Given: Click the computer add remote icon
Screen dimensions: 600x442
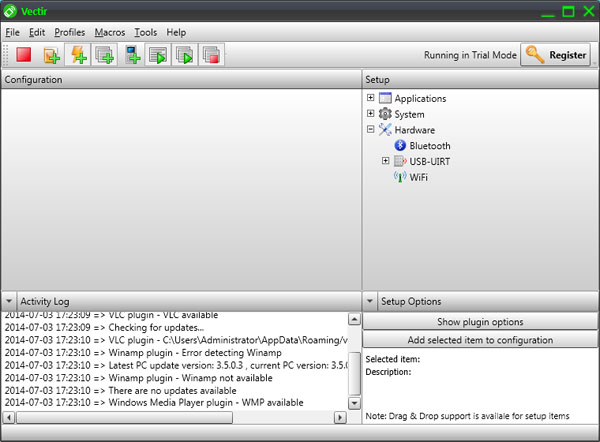Looking at the screenshot, I should pyautogui.click(x=132, y=56).
